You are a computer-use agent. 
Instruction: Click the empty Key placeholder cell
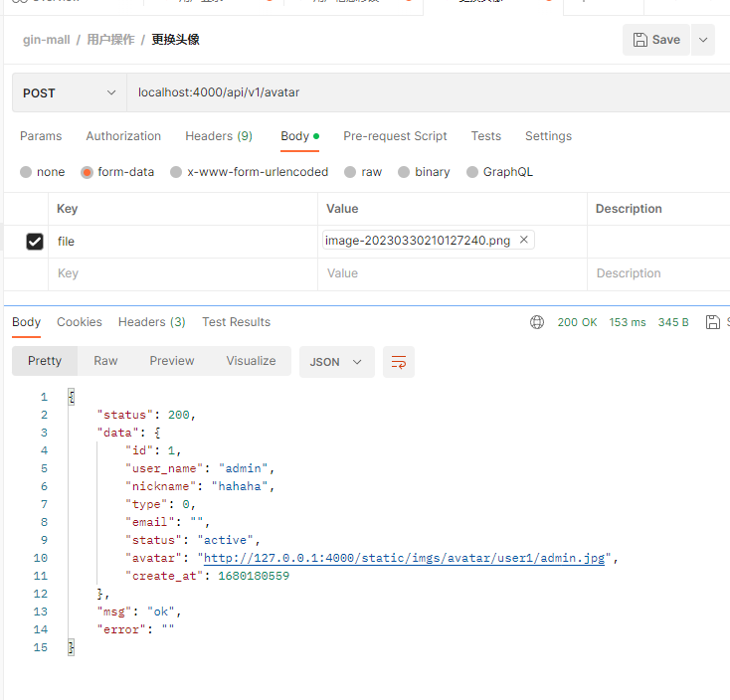183,273
